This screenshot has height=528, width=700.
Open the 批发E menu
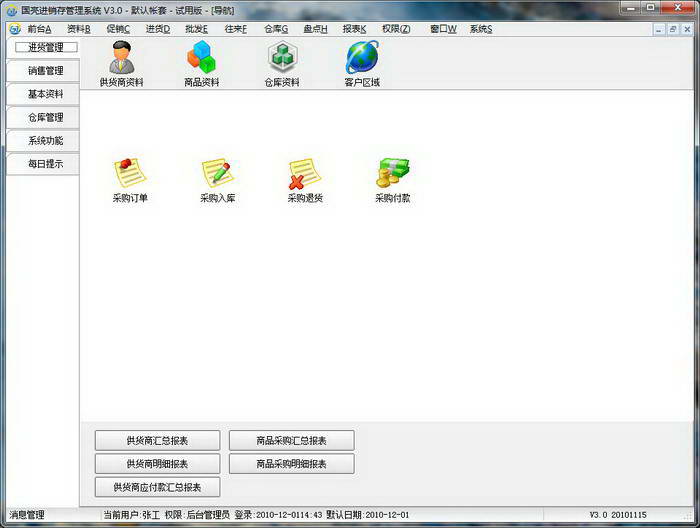coord(196,29)
